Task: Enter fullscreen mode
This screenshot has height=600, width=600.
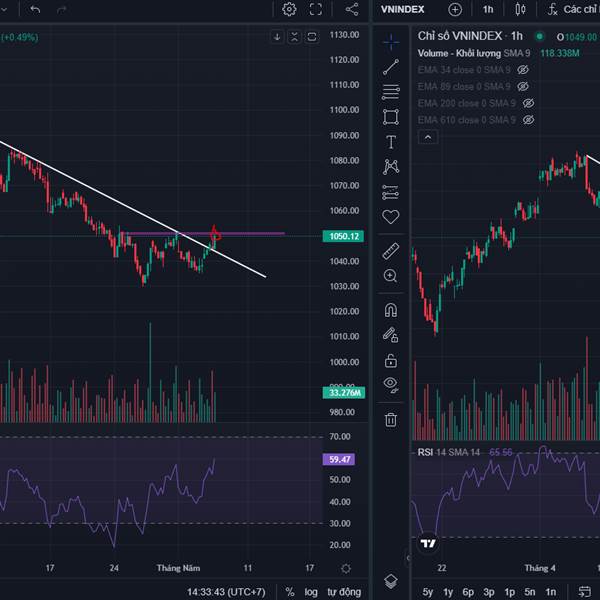Action: tap(316, 9)
